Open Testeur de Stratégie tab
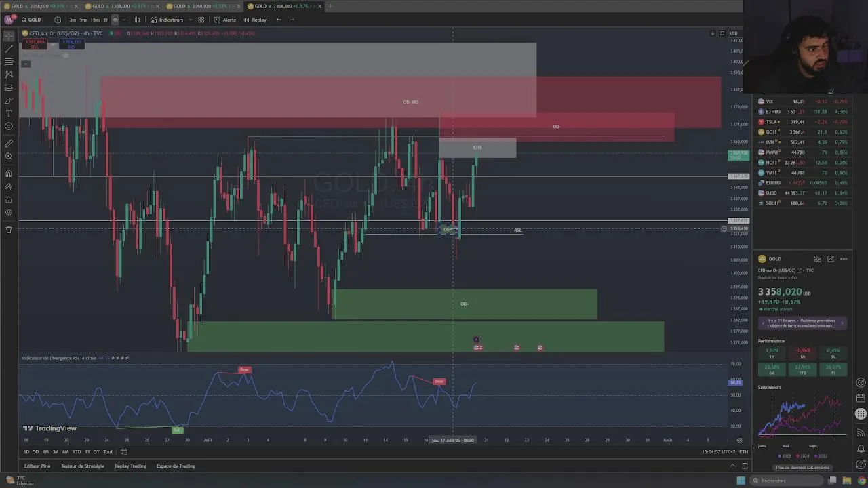868x488 pixels. coord(83,466)
